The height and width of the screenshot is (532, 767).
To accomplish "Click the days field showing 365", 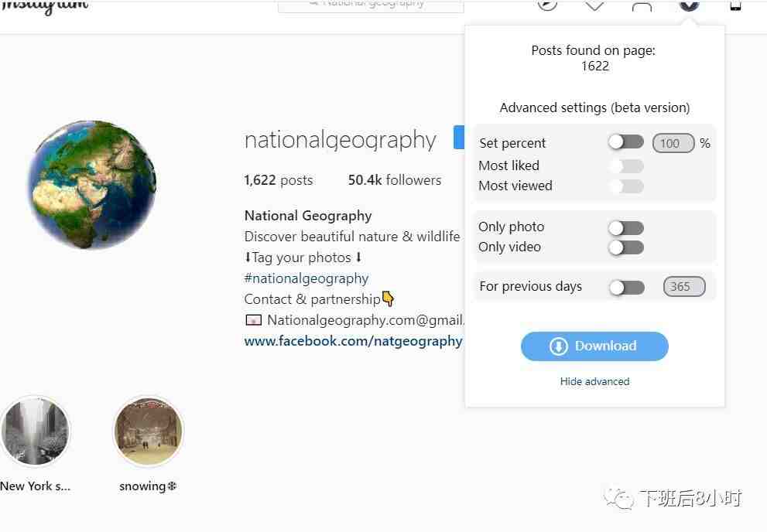I will (x=684, y=286).
